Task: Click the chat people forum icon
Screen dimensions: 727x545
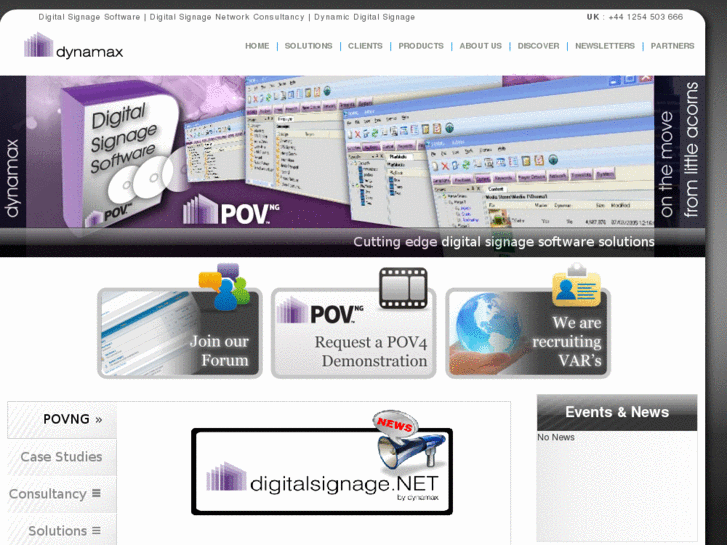Action: 224,287
